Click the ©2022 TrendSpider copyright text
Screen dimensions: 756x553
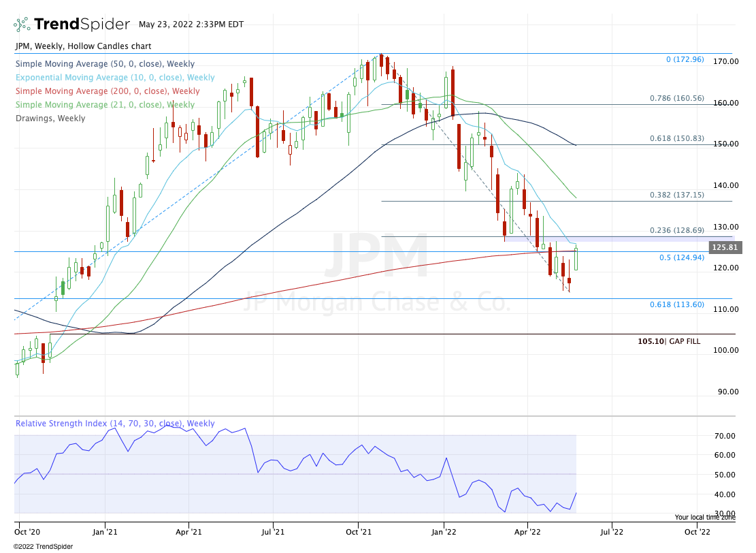click(44, 547)
